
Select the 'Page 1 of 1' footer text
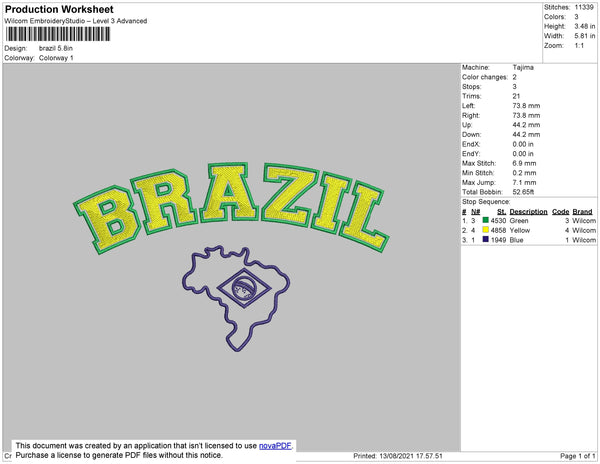578,456
